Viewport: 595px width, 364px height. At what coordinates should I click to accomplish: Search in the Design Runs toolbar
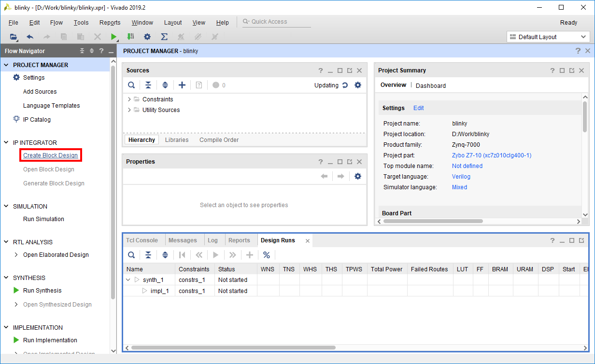point(131,255)
